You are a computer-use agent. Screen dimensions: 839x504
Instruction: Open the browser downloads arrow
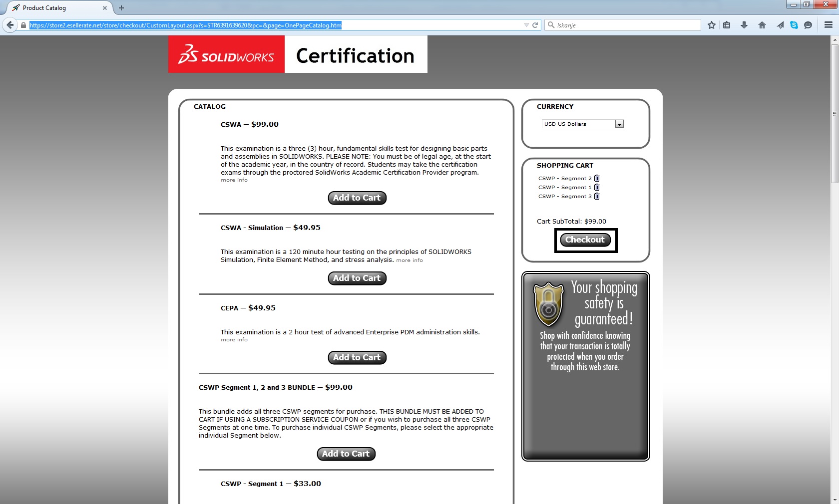point(744,25)
